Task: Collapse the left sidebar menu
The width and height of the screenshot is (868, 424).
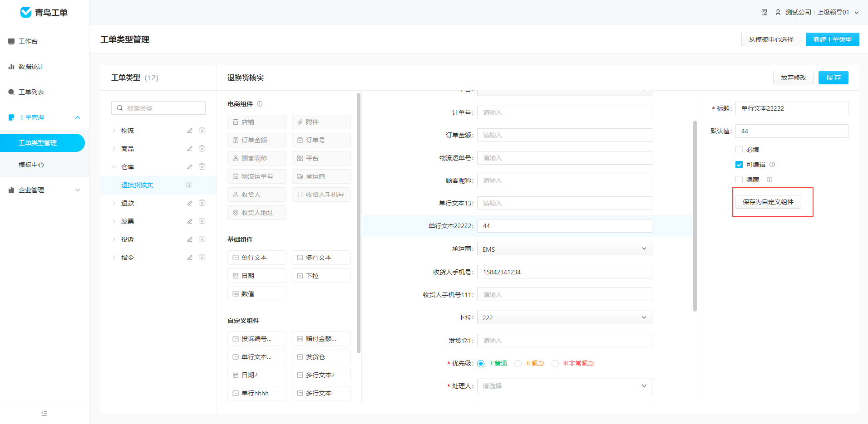Action: click(44, 413)
